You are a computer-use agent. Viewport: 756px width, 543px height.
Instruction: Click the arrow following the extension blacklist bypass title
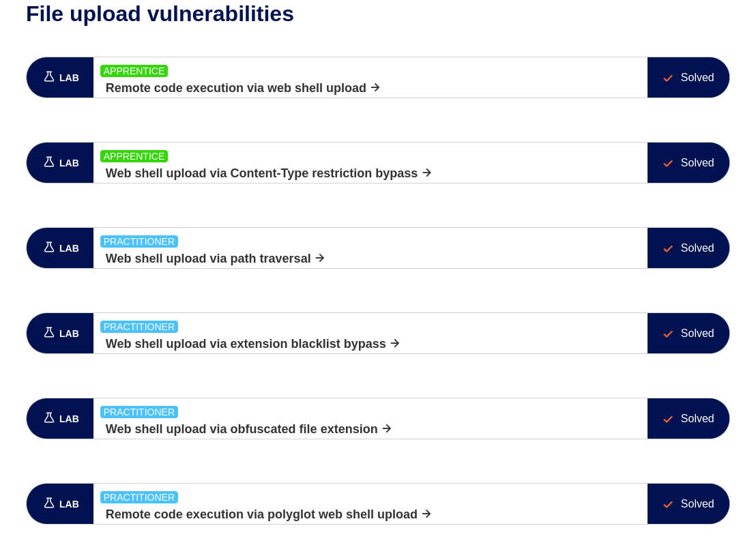click(x=395, y=344)
